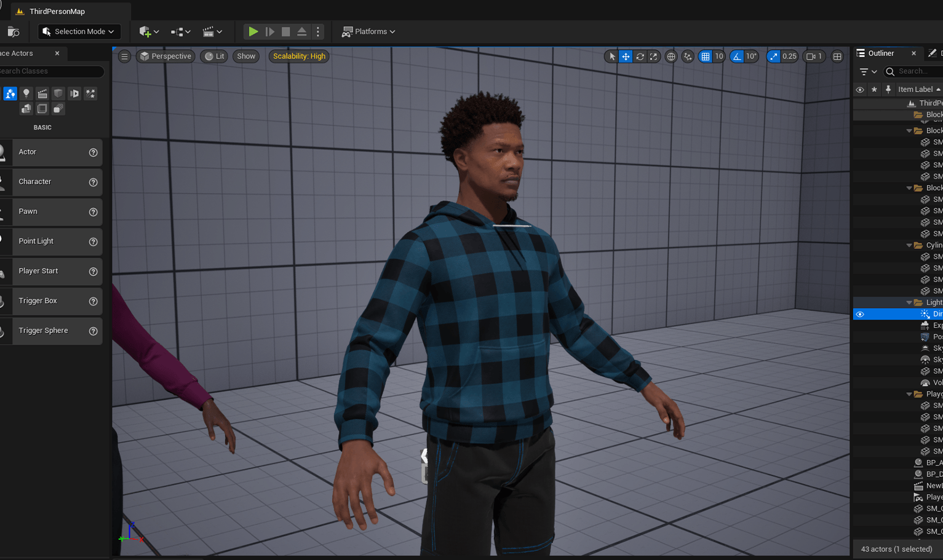Select the All Classes category icon
Viewport: 943px width, 560px height.
click(x=58, y=109)
